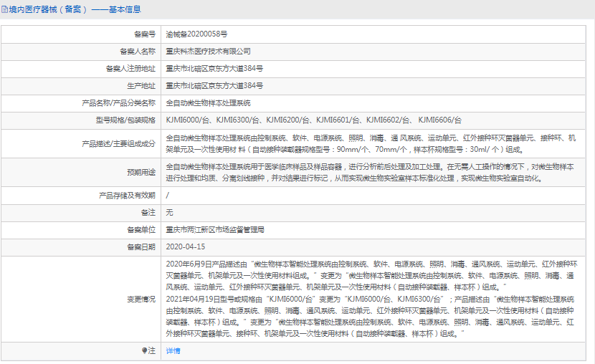Select product name 全自动微生物样本处理系统
The image size is (595, 364).
coord(209,103)
